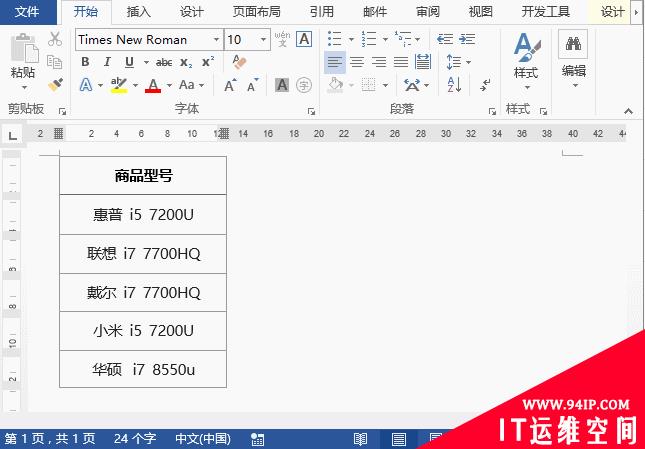Screen dimensions: 645x449
Task: Click the 商品型号 header cell
Action: coord(143,176)
